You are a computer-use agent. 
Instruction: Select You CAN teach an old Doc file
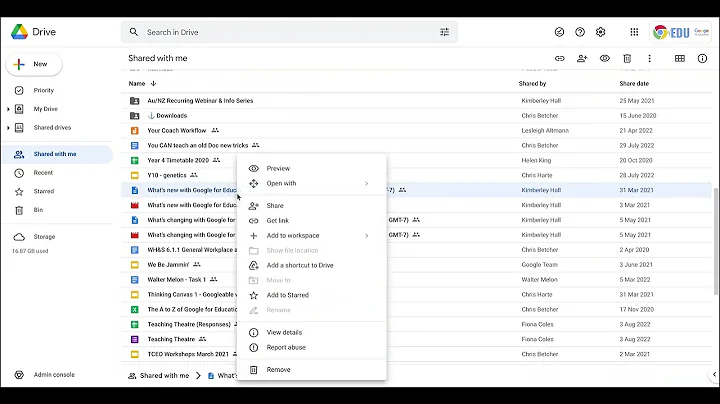pos(416,146)
